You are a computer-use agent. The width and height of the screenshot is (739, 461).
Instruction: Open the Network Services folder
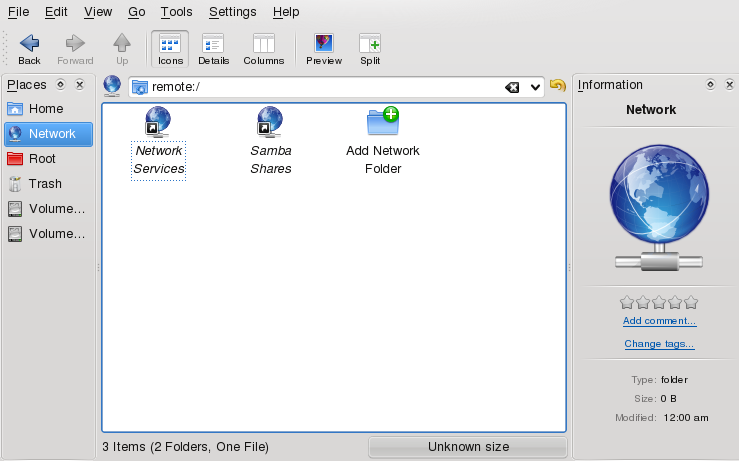pyautogui.click(x=158, y=141)
